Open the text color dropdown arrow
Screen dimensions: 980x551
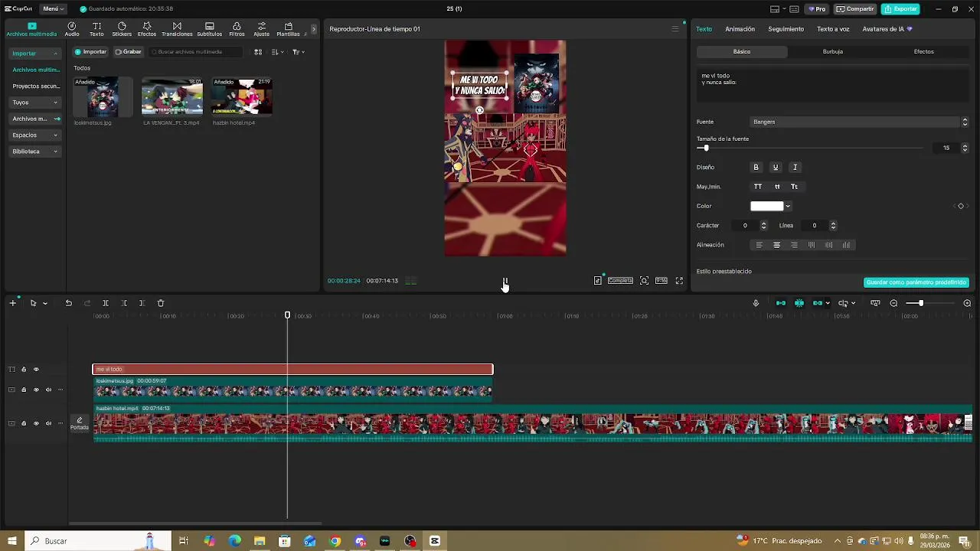click(x=788, y=206)
